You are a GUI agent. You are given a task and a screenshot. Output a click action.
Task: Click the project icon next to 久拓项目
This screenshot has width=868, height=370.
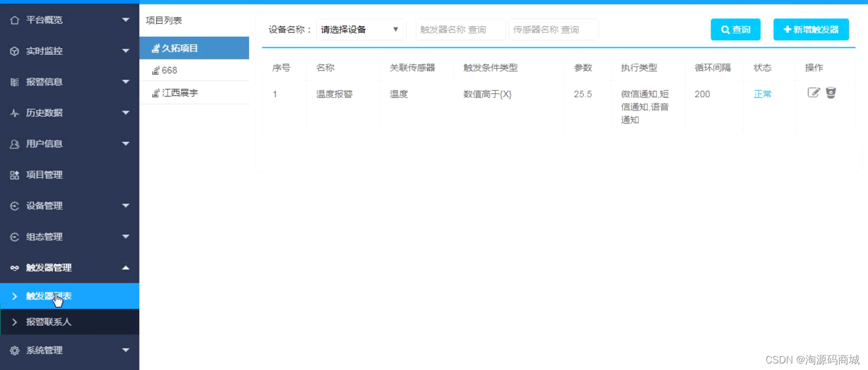coord(156,48)
